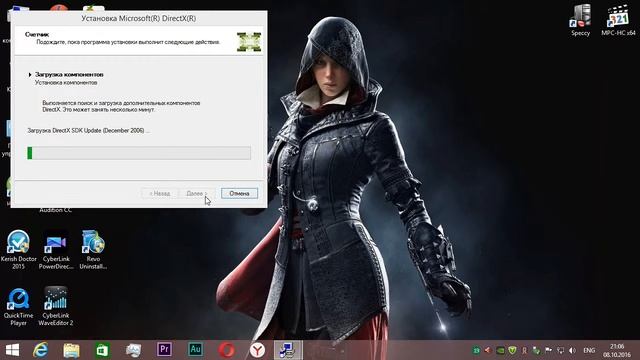Open the photo viewer taskbar icon beside Store
Screen dimensions: 640x360
point(133,350)
